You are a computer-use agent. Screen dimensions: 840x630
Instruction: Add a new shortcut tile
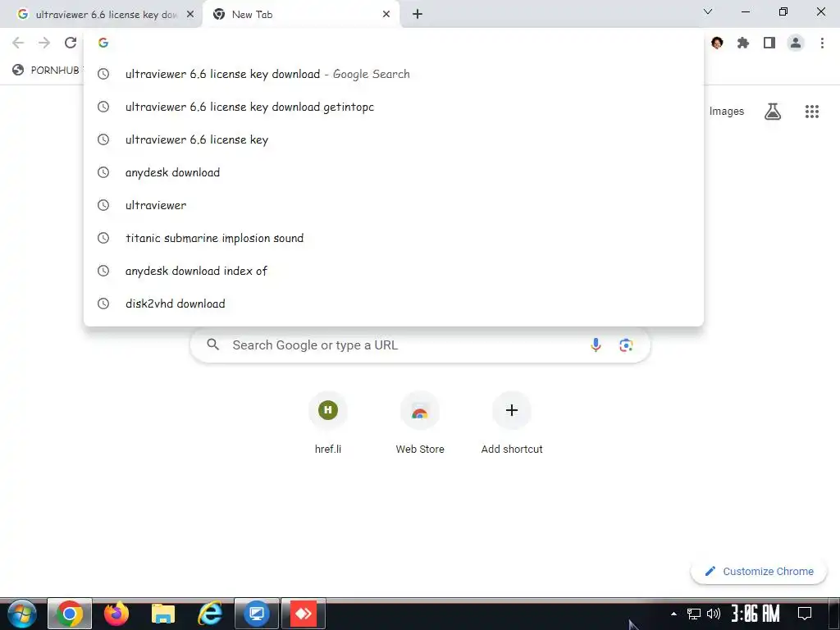512,423
